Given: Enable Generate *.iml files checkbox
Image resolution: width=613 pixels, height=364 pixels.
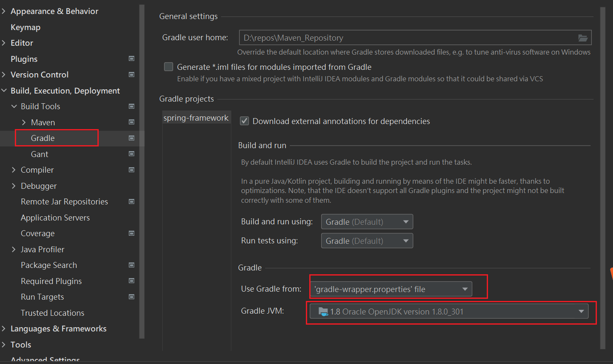Looking at the screenshot, I should coord(169,67).
